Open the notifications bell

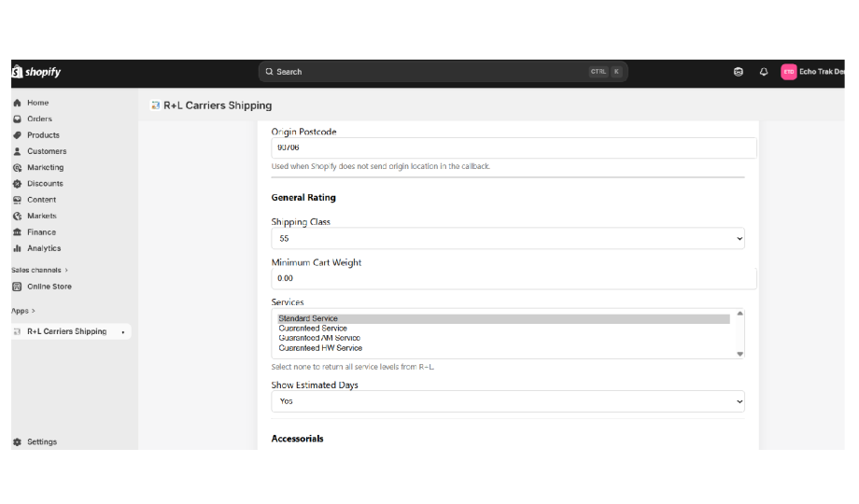[764, 72]
